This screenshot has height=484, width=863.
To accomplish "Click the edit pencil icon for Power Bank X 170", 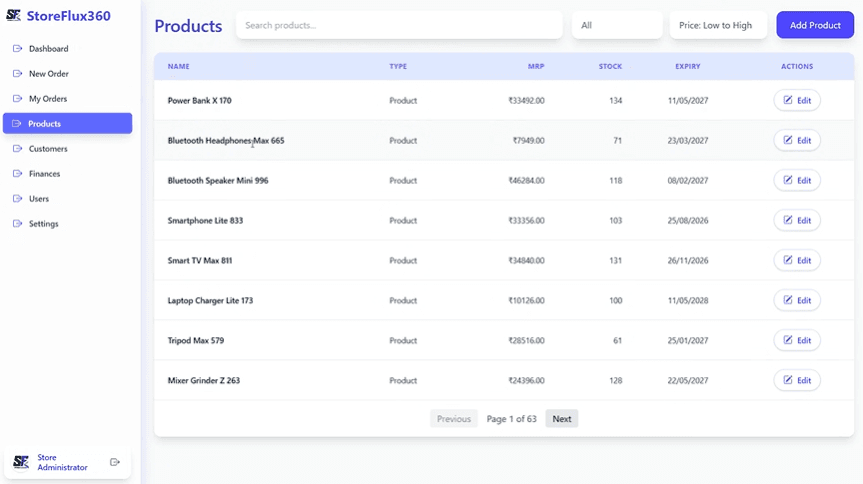I will [x=788, y=100].
